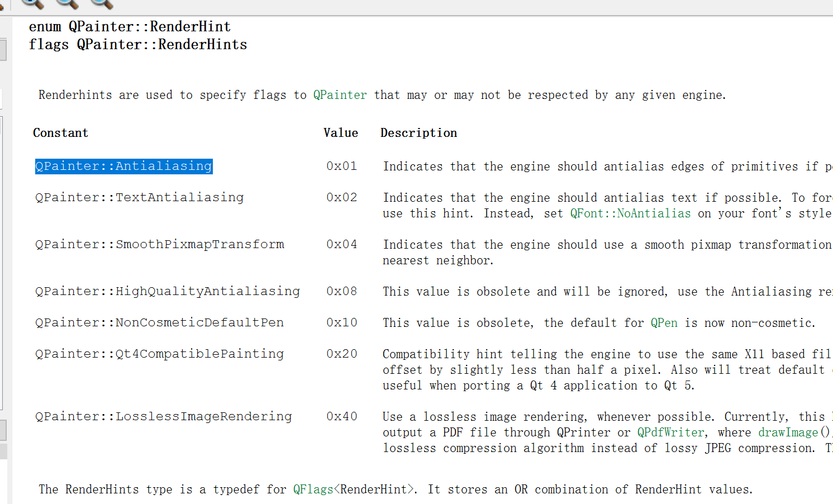Click the QPainter::NonCosmeticDefaultPen constant

(160, 322)
